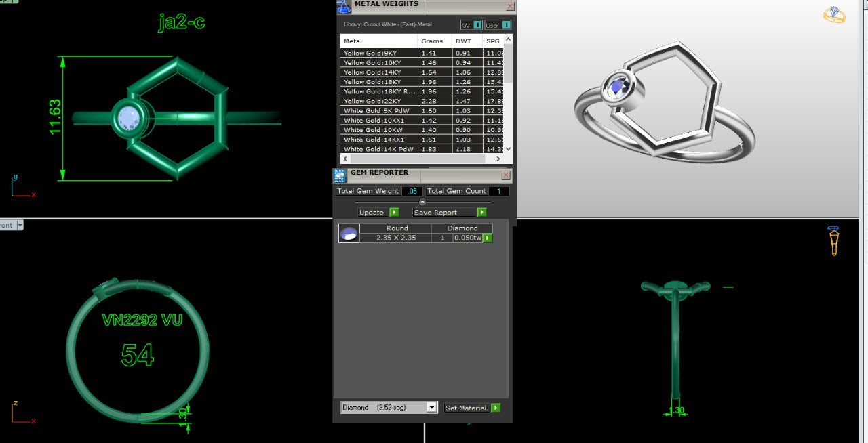Click the Gem Reporter panel icon
Image resolution: width=868 pixels, height=443 pixels.
(x=340, y=175)
